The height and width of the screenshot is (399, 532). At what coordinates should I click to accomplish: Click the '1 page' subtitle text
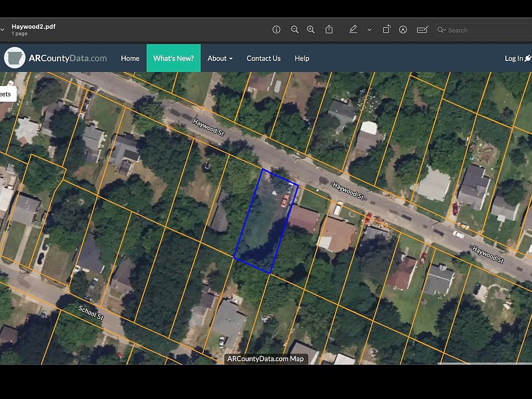19,34
